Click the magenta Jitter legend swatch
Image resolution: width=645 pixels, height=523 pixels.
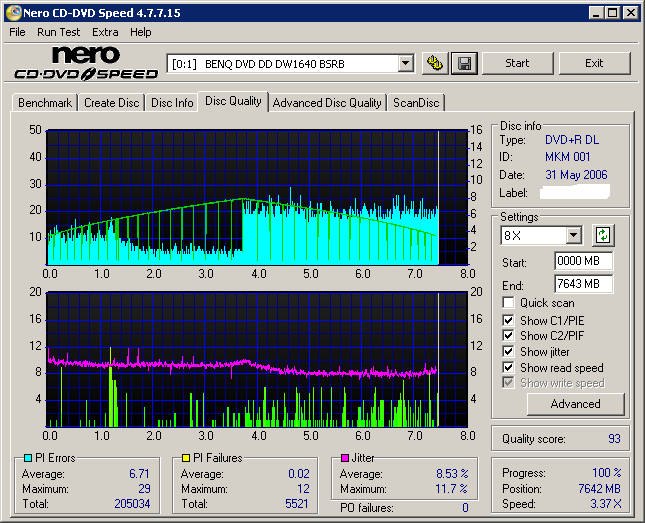pos(345,458)
